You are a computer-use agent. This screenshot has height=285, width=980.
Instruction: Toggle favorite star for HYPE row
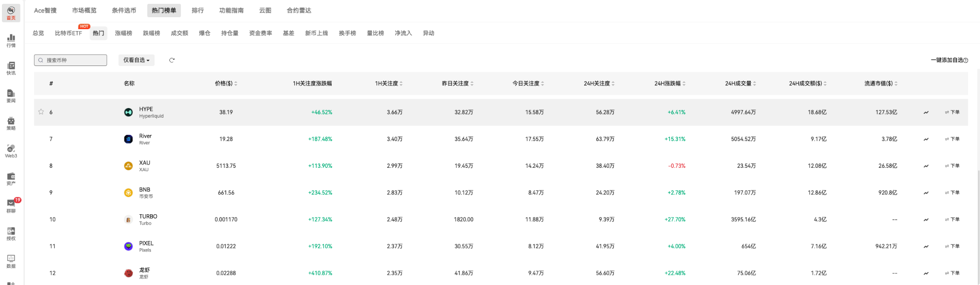click(x=41, y=112)
